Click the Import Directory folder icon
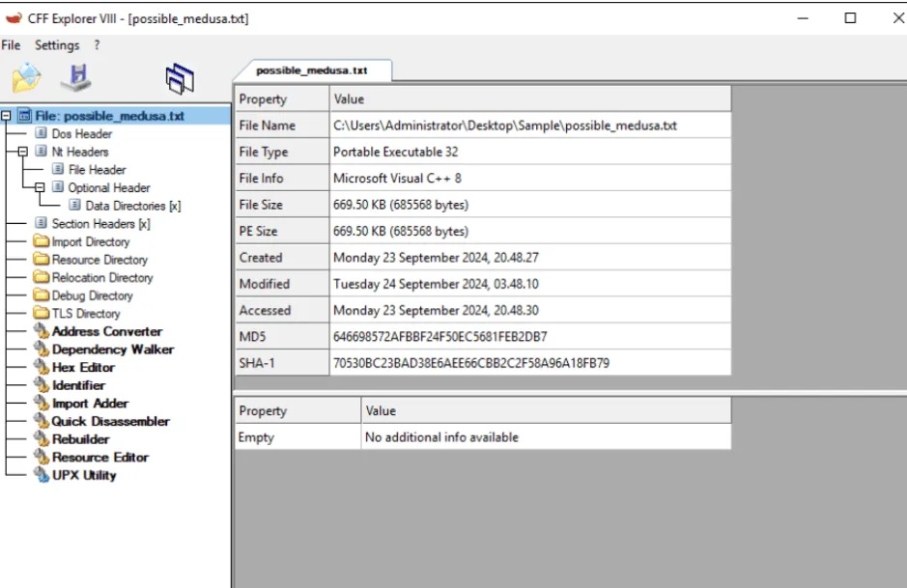This screenshot has width=907, height=588. click(x=42, y=240)
